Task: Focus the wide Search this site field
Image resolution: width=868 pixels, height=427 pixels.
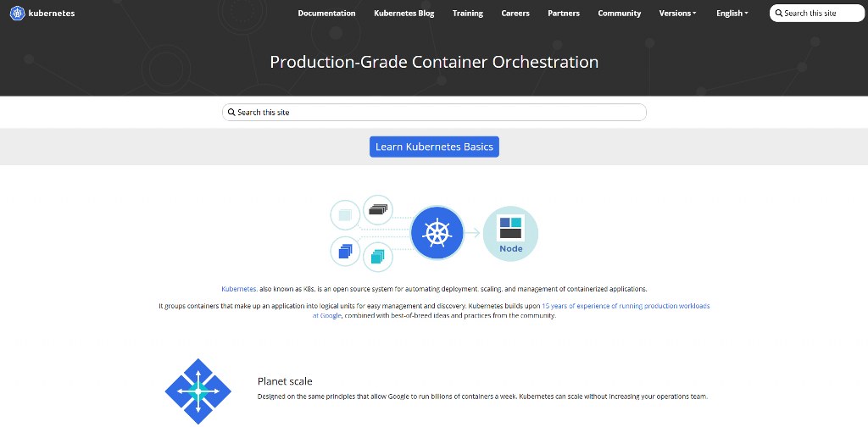Action: point(434,113)
